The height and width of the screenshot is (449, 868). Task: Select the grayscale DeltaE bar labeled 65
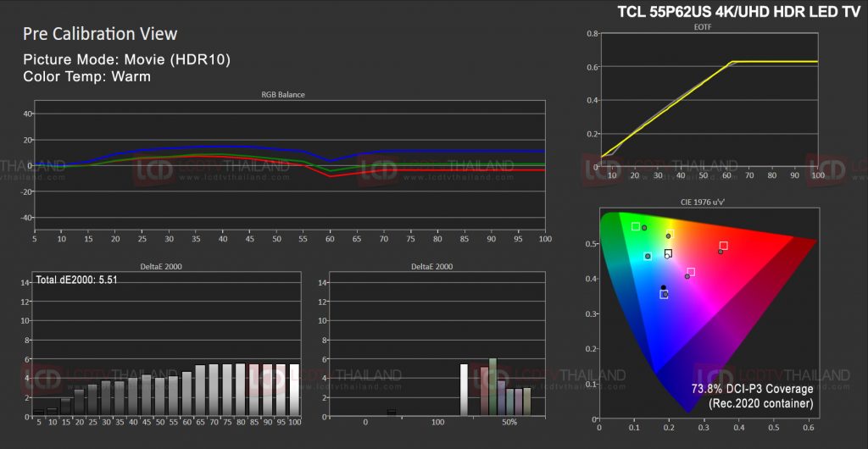pos(200,391)
